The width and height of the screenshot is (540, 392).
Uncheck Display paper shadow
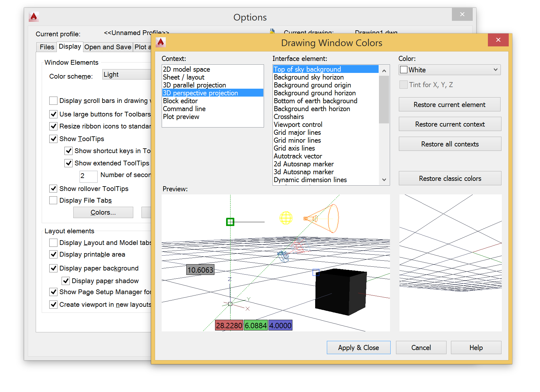pos(66,281)
